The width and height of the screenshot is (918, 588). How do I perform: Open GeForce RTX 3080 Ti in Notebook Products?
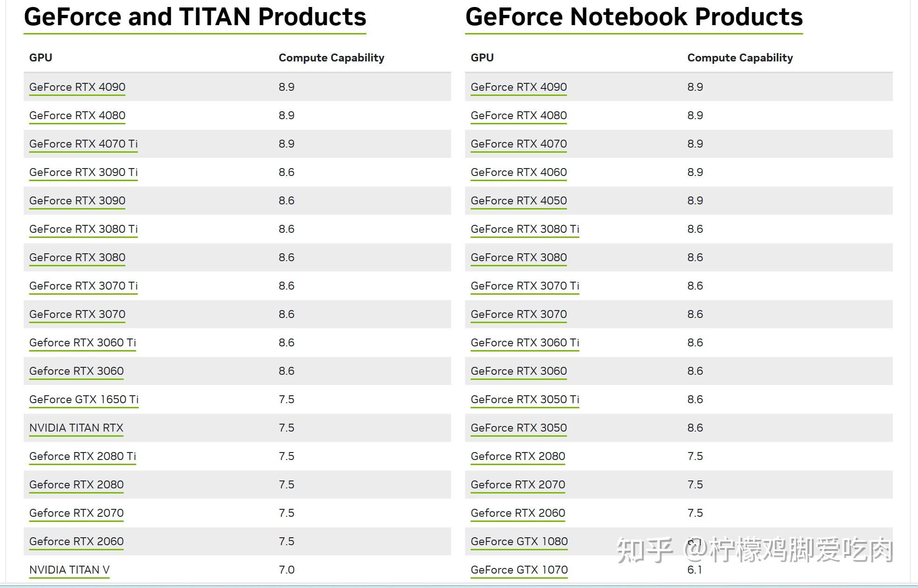click(x=525, y=229)
